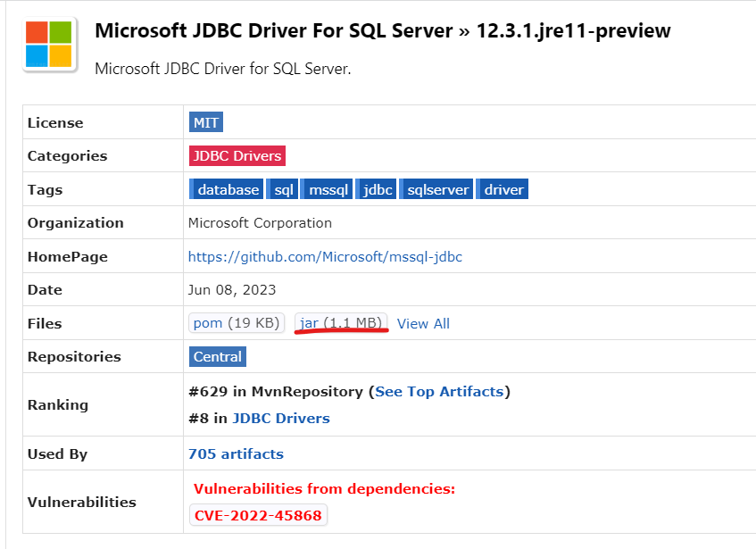Select the sql tag
The height and width of the screenshot is (549, 756).
(x=283, y=188)
